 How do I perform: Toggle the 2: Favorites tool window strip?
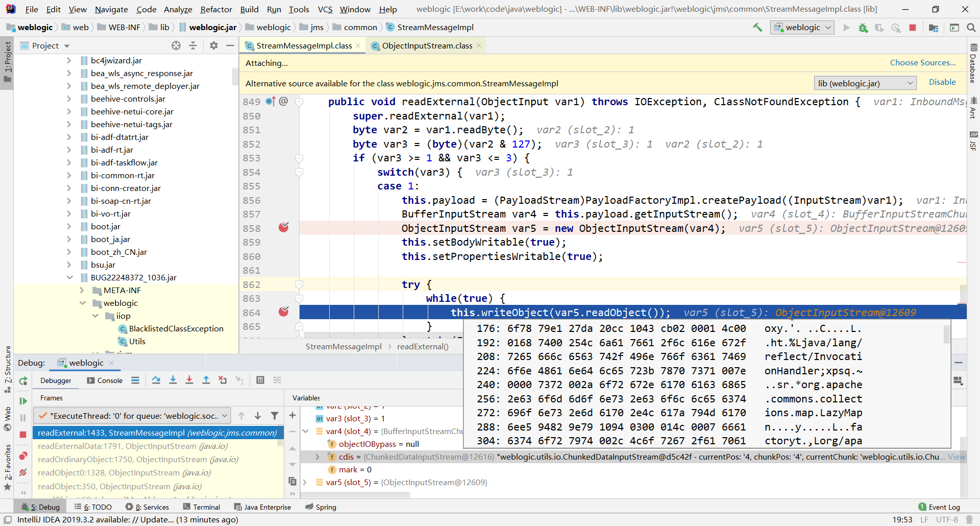pyautogui.click(x=7, y=468)
